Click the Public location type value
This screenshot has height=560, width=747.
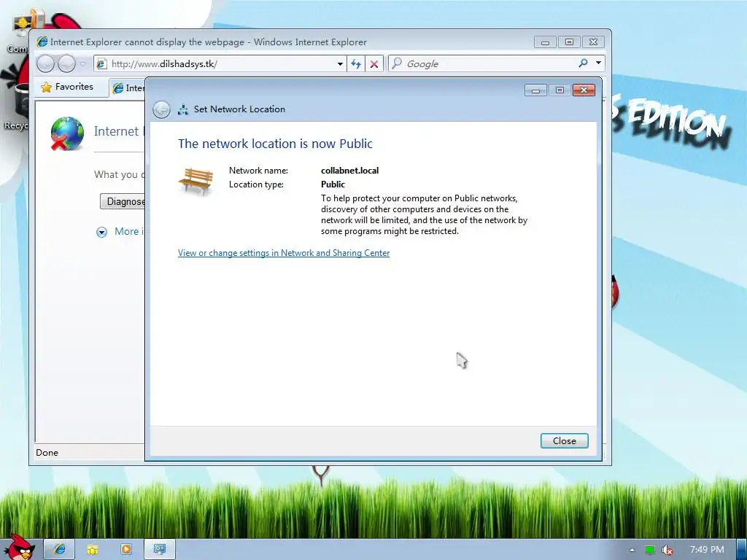[333, 184]
